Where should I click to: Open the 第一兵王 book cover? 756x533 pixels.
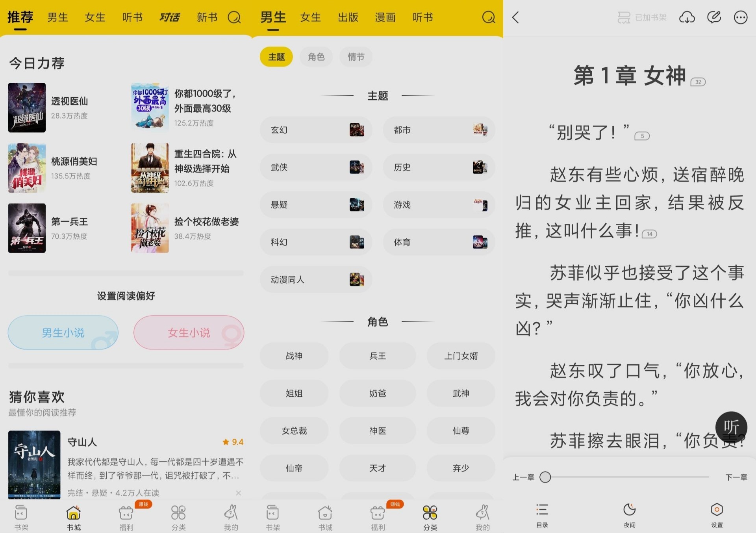[x=27, y=228]
